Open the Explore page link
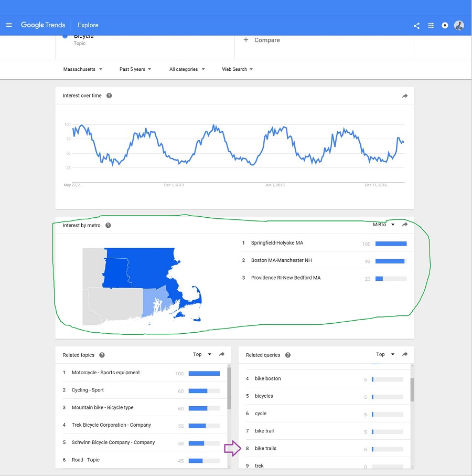The image size is (472, 476). [88, 25]
